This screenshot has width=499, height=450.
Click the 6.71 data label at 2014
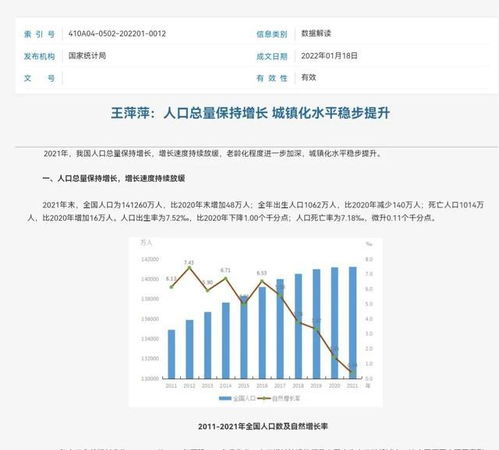[x=225, y=270]
